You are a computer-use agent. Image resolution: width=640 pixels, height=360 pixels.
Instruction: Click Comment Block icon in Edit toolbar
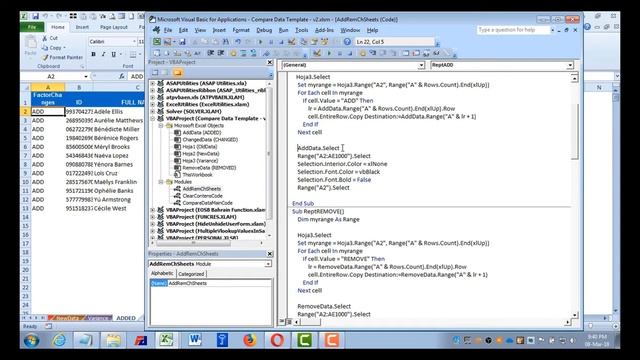(243, 53)
